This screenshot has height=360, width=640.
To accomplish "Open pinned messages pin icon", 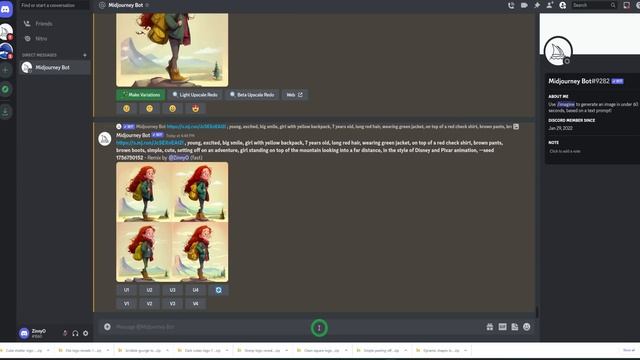I will click(x=537, y=5).
